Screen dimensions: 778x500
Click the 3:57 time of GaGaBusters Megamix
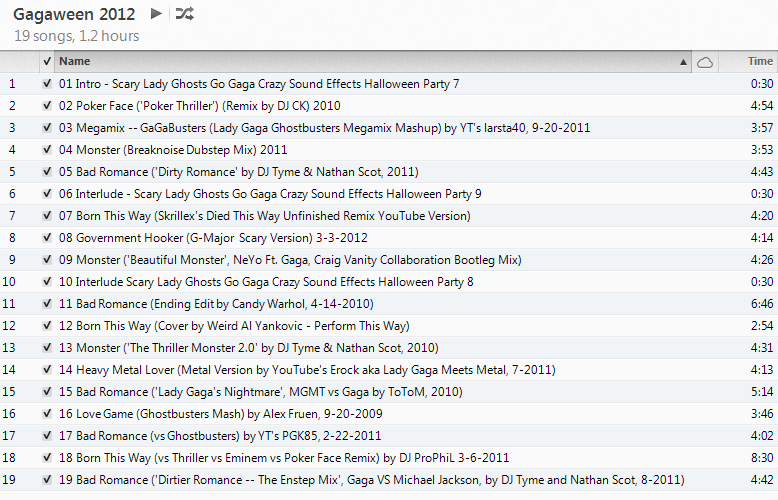click(762, 128)
